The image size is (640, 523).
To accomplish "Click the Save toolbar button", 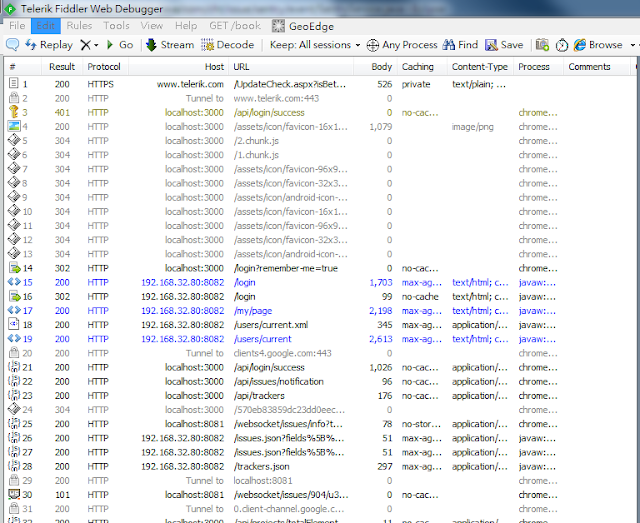I will tap(504, 45).
